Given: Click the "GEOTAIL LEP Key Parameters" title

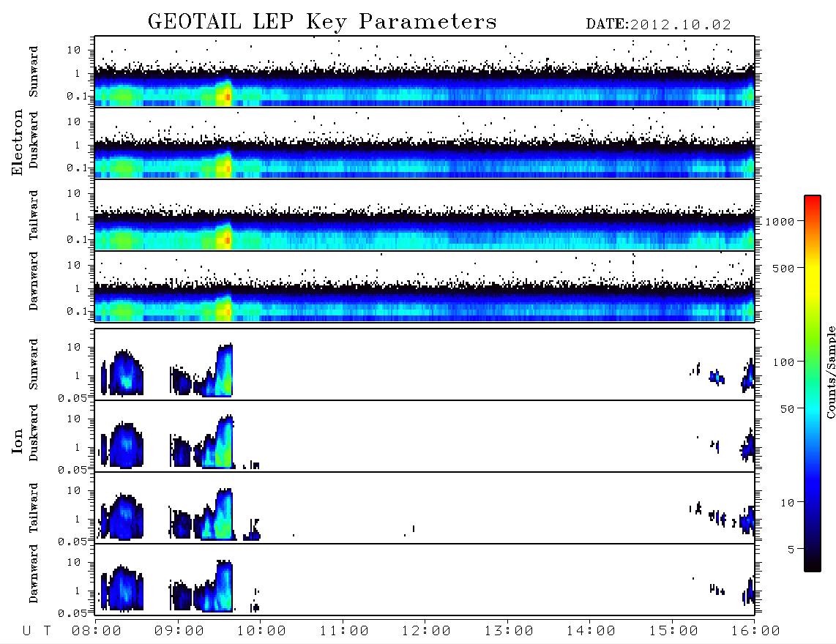Looking at the screenshot, I should (322, 22).
